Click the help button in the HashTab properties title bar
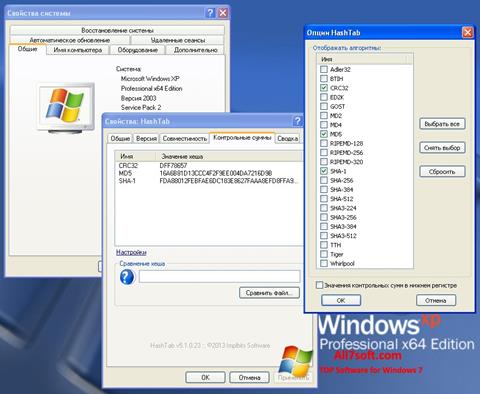Screen dimensions: 480x394 pos(297,121)
